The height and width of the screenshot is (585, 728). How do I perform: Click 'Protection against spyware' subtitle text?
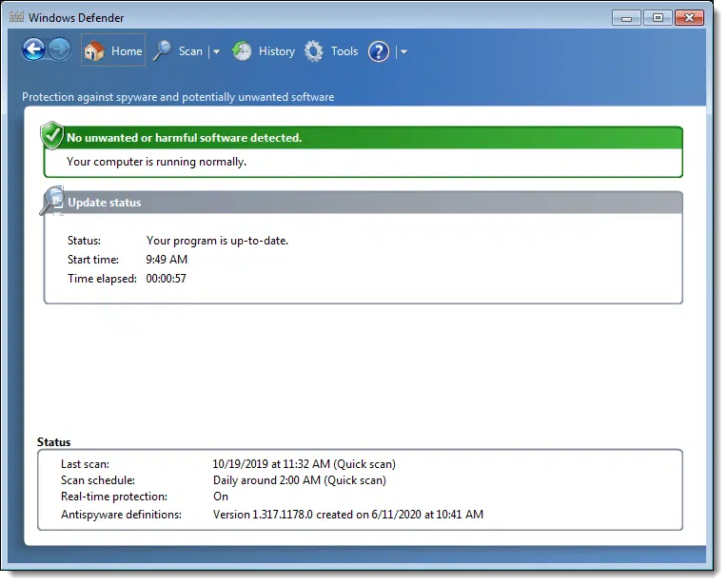click(x=178, y=97)
